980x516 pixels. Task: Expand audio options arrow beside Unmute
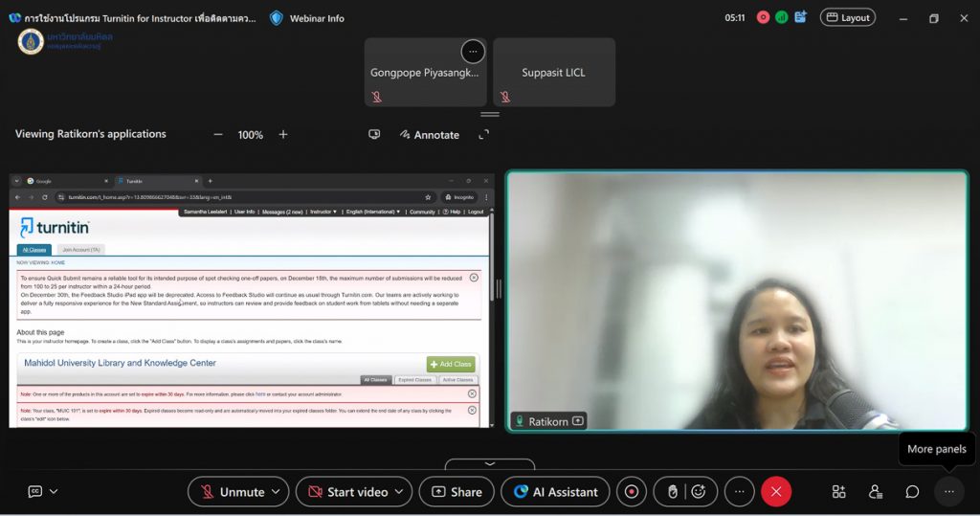pos(277,492)
